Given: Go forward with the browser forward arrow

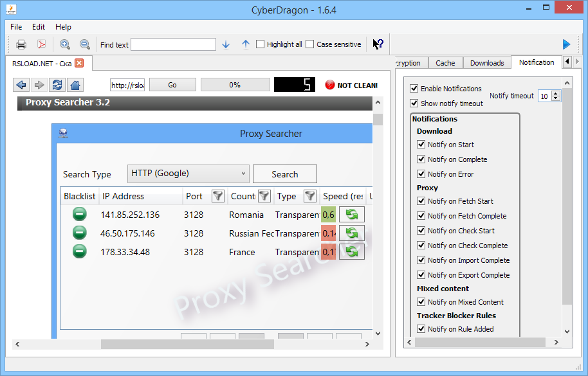Looking at the screenshot, I should pos(39,85).
